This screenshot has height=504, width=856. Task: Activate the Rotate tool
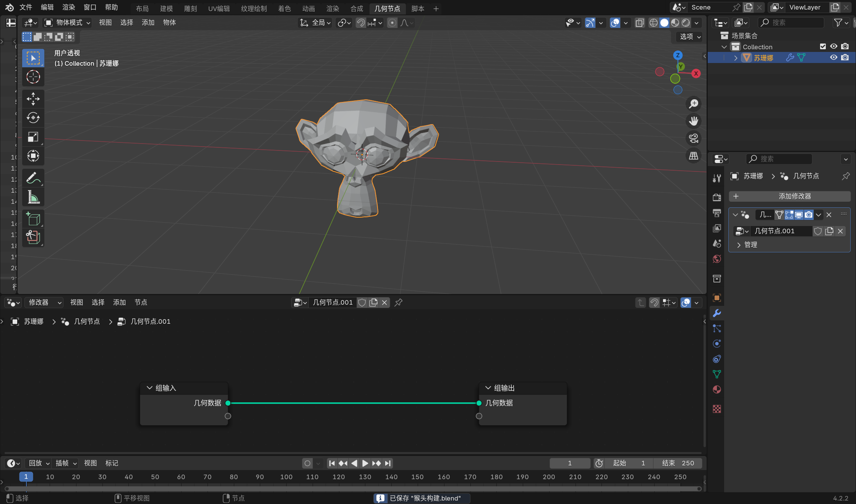(33, 118)
